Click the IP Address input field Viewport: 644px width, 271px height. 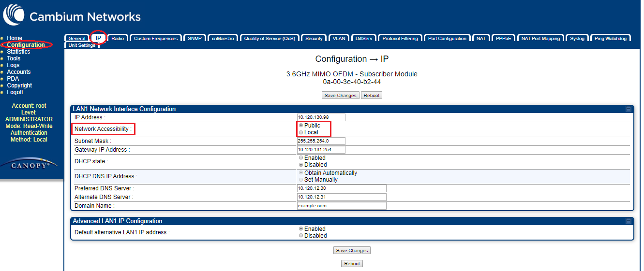[321, 117]
